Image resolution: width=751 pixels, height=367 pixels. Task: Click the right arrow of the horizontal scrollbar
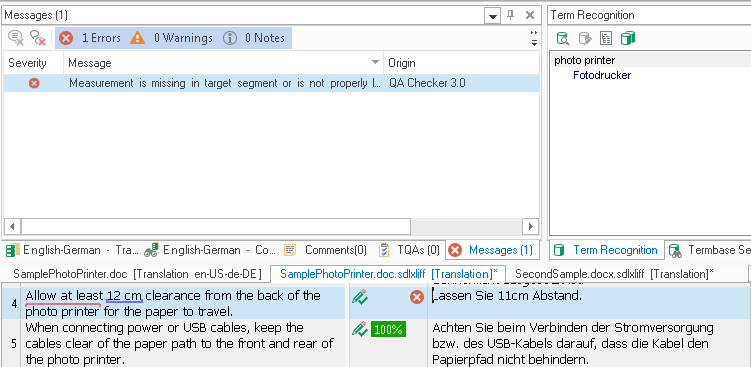[530, 226]
